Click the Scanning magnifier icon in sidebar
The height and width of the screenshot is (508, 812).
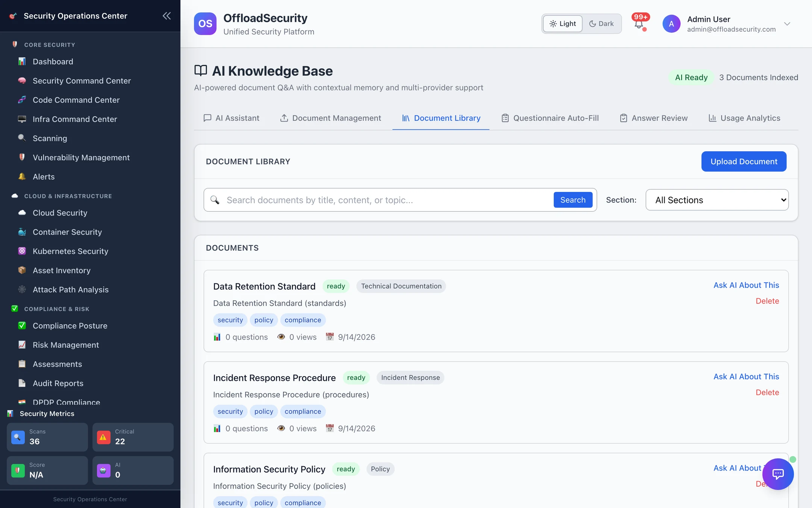tap(22, 138)
